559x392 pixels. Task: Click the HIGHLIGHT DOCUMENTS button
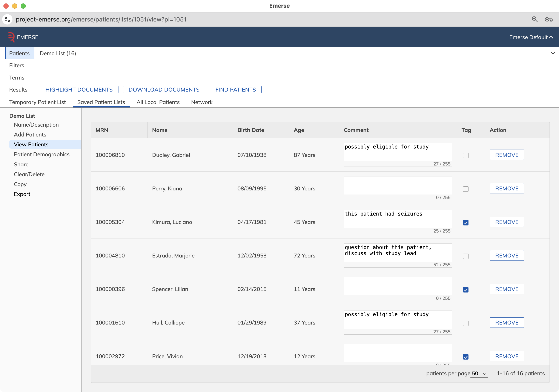(79, 90)
